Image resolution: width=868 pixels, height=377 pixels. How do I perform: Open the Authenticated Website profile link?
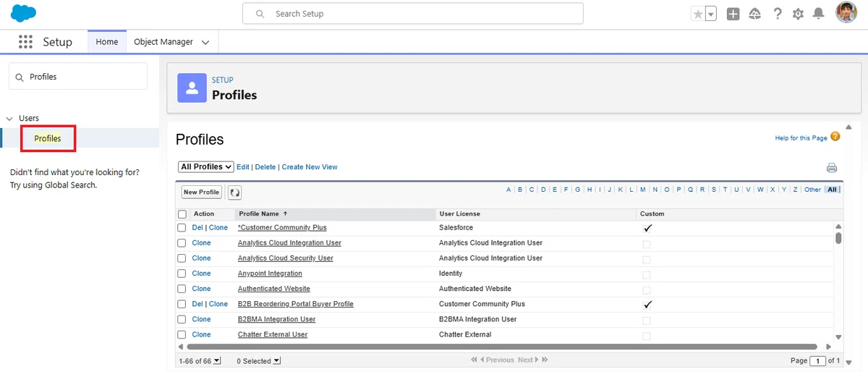point(274,289)
